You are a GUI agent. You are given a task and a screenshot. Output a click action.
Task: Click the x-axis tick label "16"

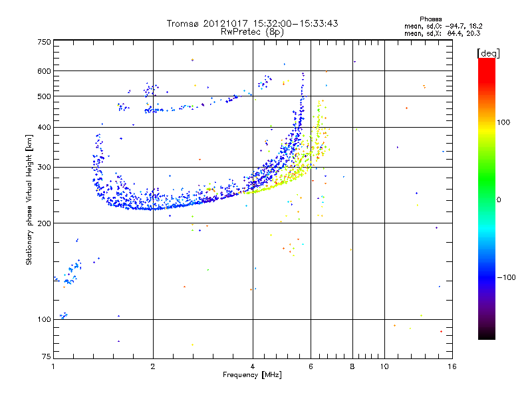click(452, 366)
